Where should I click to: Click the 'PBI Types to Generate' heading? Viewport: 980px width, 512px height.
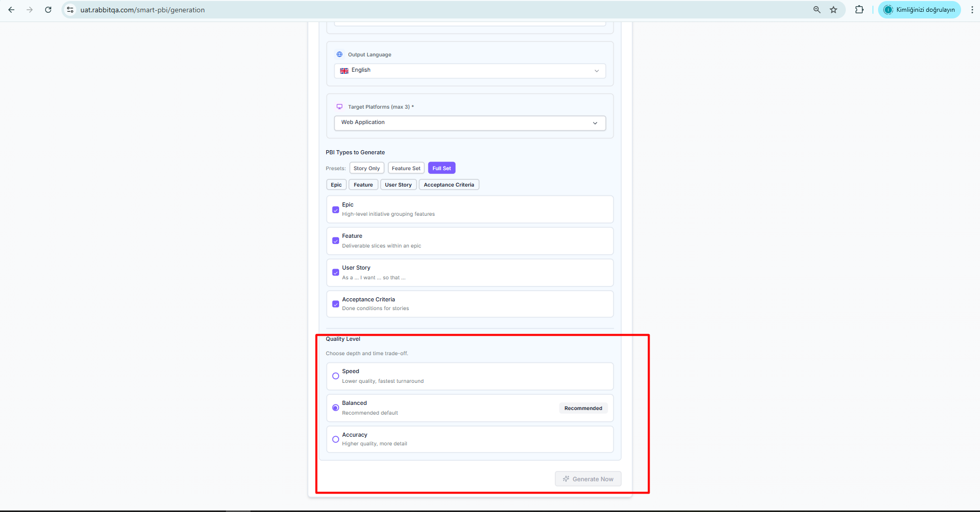(355, 153)
